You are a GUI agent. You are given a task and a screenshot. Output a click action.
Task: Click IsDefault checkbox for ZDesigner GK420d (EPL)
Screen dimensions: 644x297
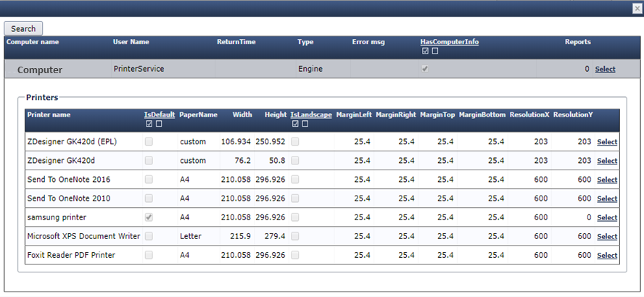pyautogui.click(x=149, y=141)
